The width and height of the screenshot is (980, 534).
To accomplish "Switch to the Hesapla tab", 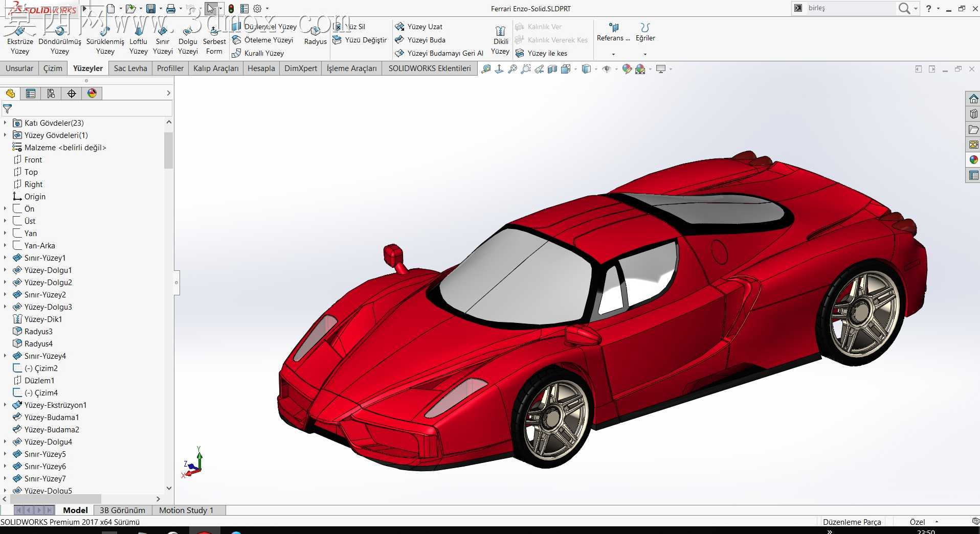I will (x=261, y=68).
